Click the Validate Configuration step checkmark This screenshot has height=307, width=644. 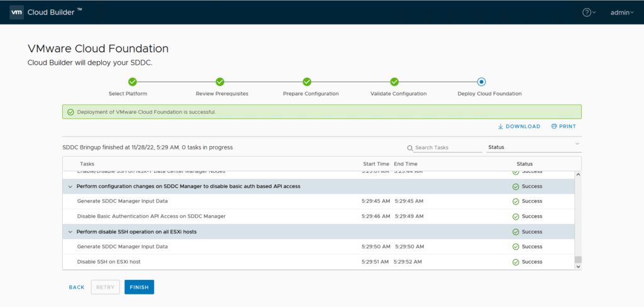click(x=394, y=81)
